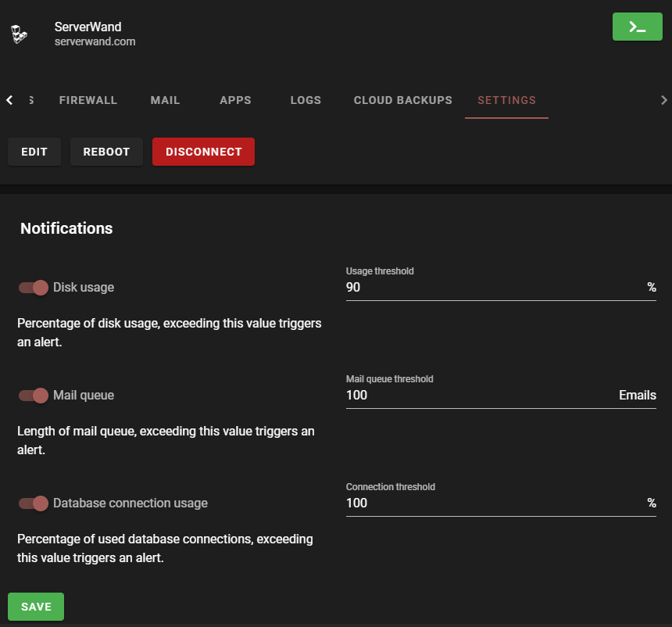Switch to the Mail tab
Image resolution: width=672 pixels, height=627 pixels.
pos(165,100)
